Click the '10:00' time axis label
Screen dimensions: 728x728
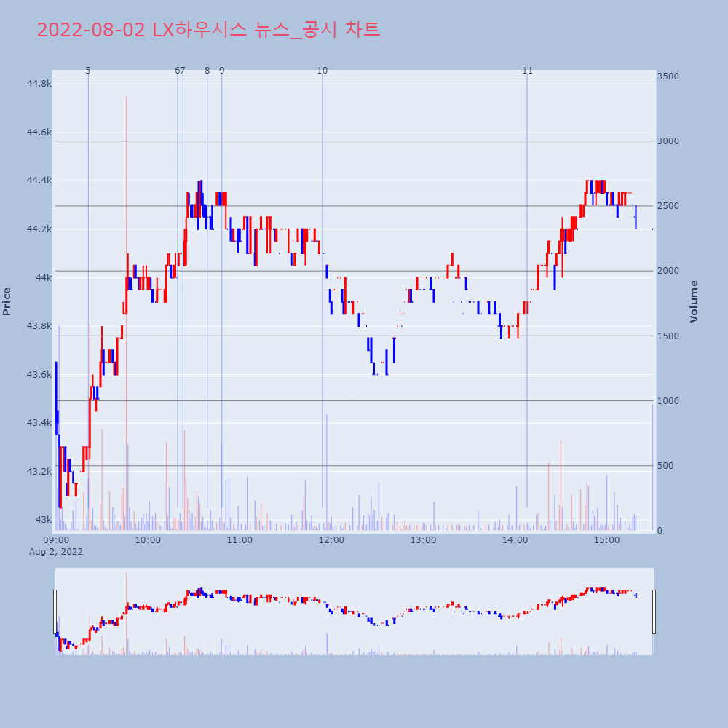148,540
